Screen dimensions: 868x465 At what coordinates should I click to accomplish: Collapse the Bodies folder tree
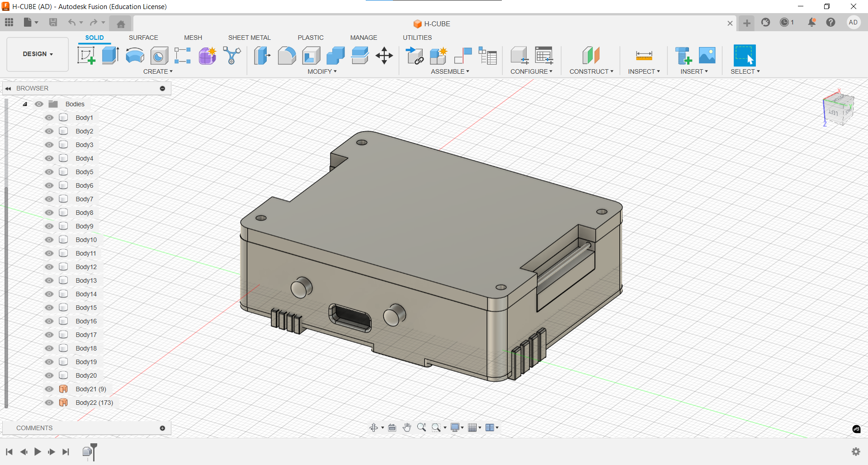pyautogui.click(x=25, y=104)
